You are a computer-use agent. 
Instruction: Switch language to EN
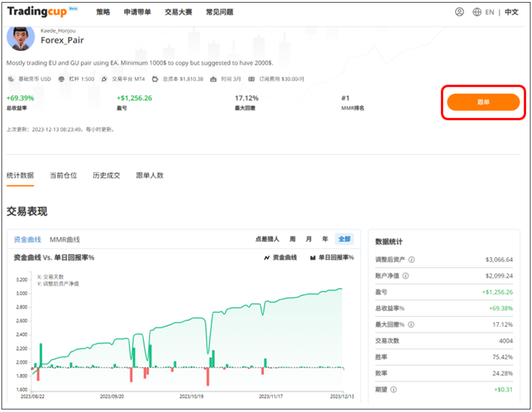490,12
